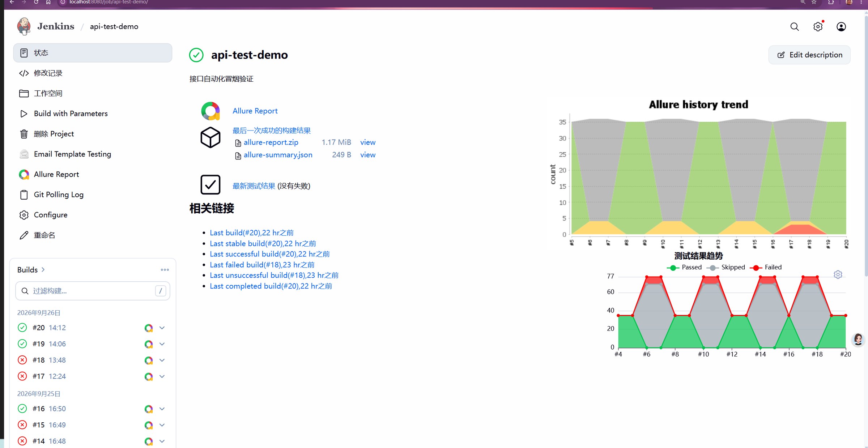This screenshot has height=448, width=868.
Task: Click the artifact package cube icon
Action: coord(210,137)
